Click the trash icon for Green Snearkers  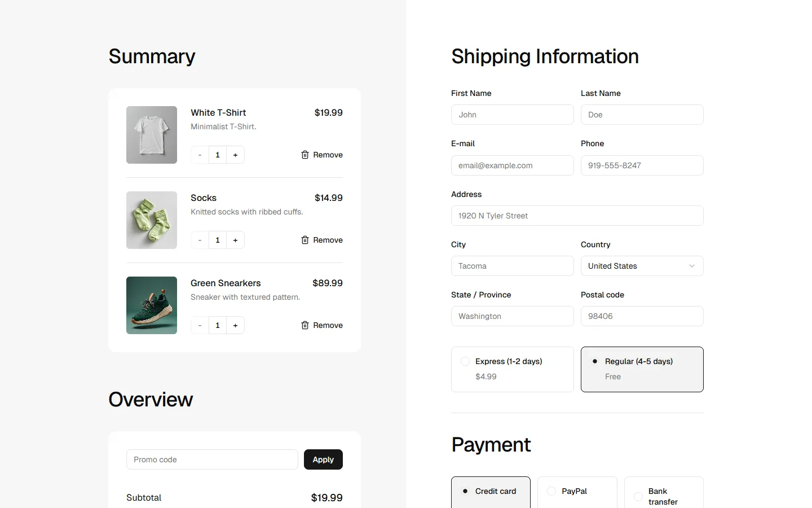click(x=305, y=325)
